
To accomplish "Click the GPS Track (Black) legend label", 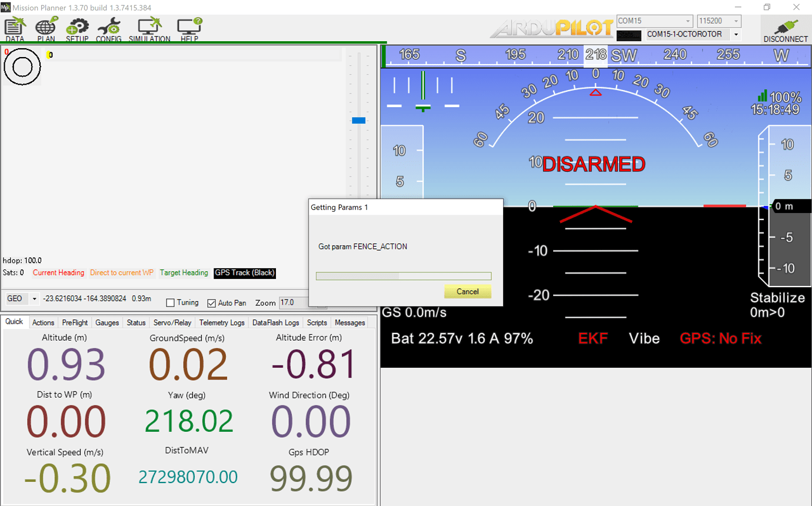I will 245,273.
